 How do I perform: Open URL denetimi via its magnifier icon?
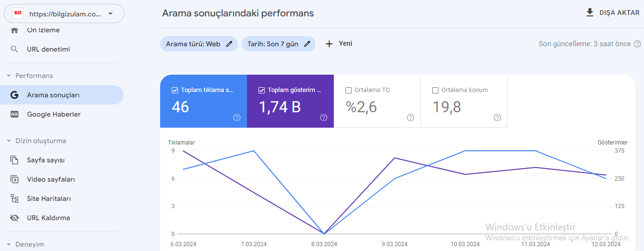(x=14, y=49)
